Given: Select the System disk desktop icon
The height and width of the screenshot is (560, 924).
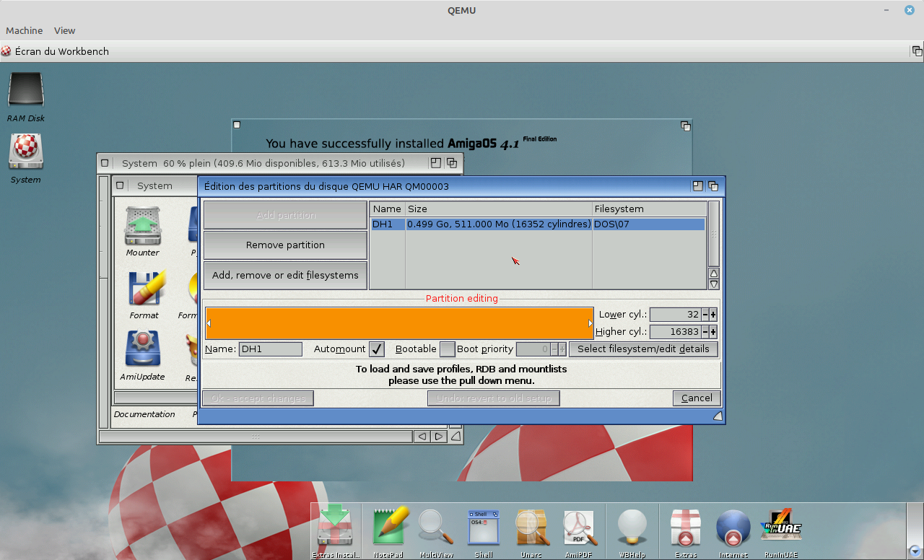Looking at the screenshot, I should pyautogui.click(x=26, y=152).
